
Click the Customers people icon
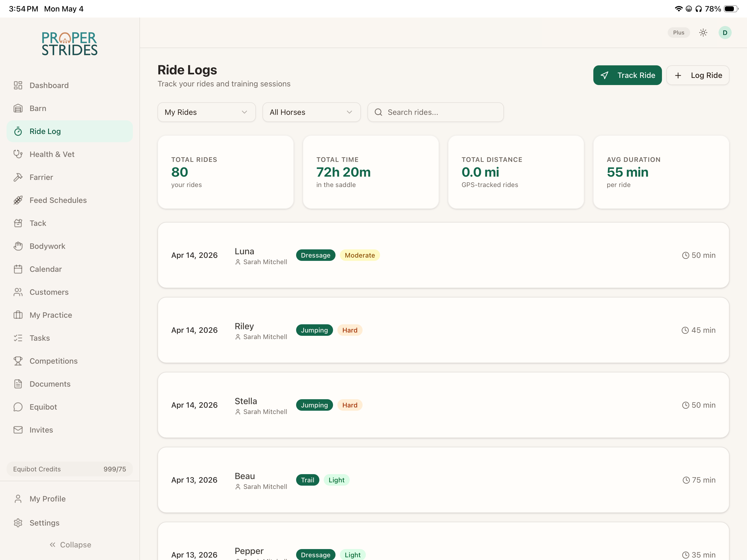click(x=18, y=292)
